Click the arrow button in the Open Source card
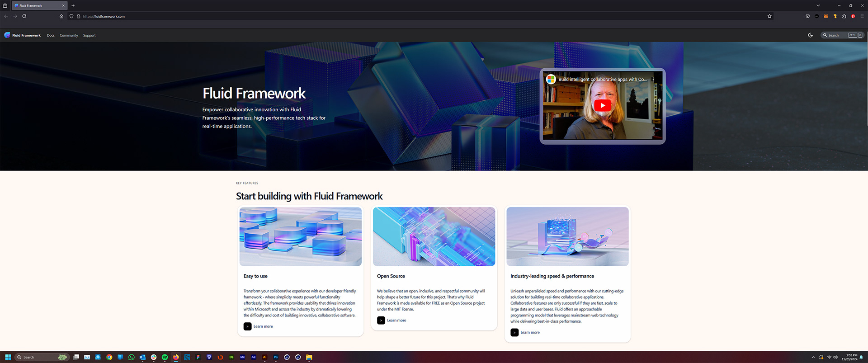The height and width of the screenshot is (363, 868). pyautogui.click(x=381, y=321)
